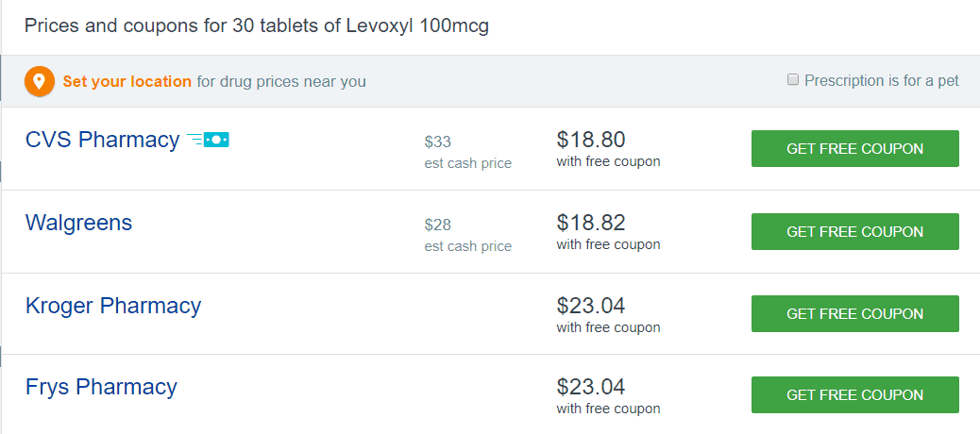The width and height of the screenshot is (980, 434).
Task: Click the Levoxyl 100mcg prices heading
Action: (256, 26)
